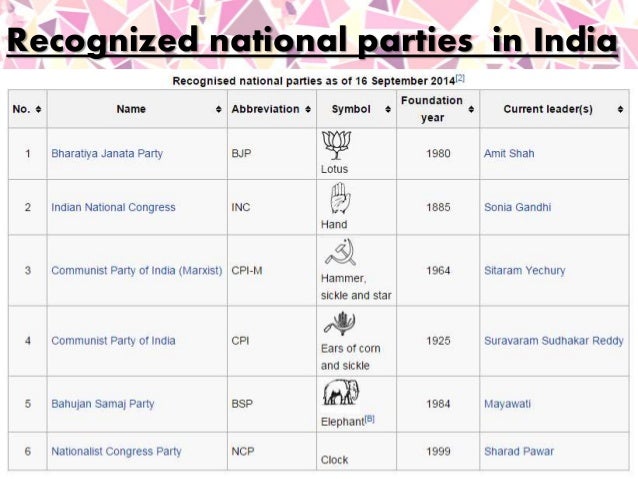Open Communist Party of India (Marxist) link

(137, 270)
